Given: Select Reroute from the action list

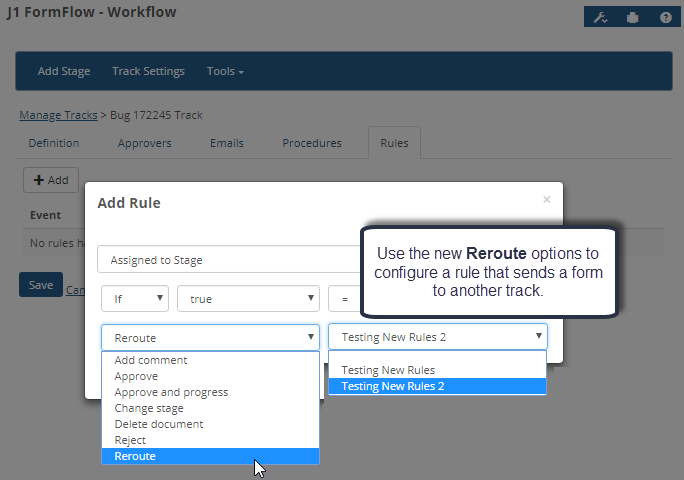Looking at the screenshot, I should click(210, 456).
